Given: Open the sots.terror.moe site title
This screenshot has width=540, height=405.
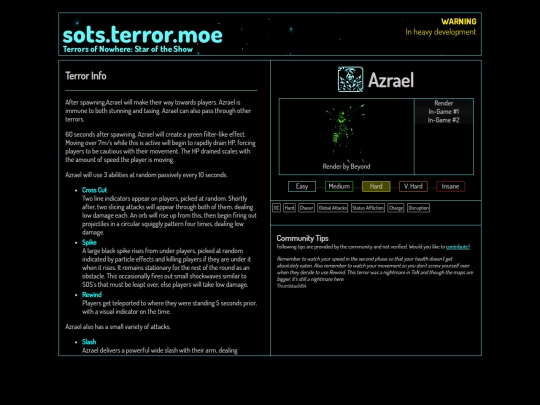Looking at the screenshot, I should (x=143, y=35).
